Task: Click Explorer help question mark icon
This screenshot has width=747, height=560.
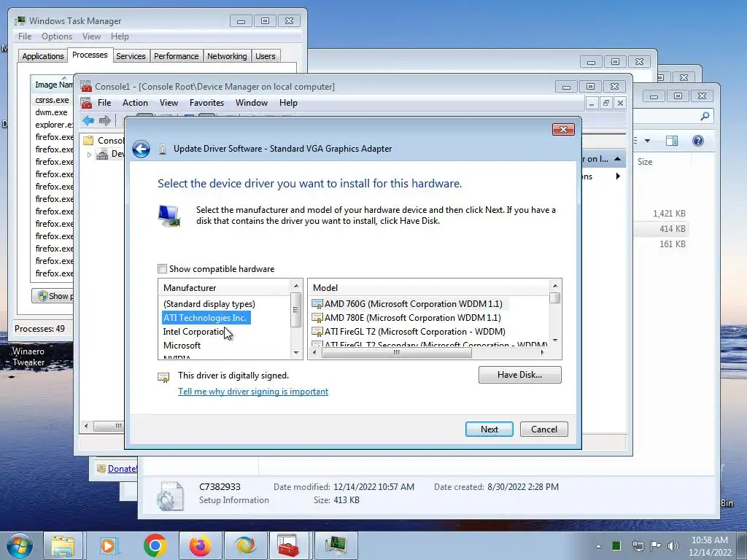Action: pyautogui.click(x=698, y=141)
